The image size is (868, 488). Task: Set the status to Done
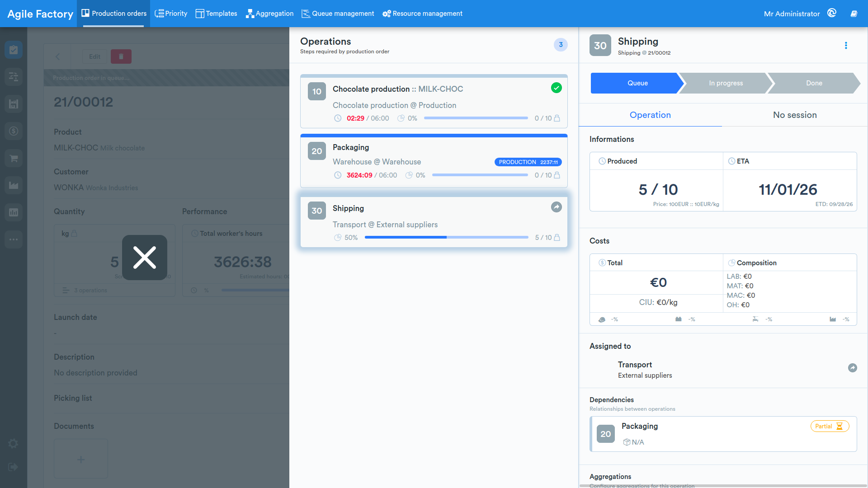click(x=814, y=83)
